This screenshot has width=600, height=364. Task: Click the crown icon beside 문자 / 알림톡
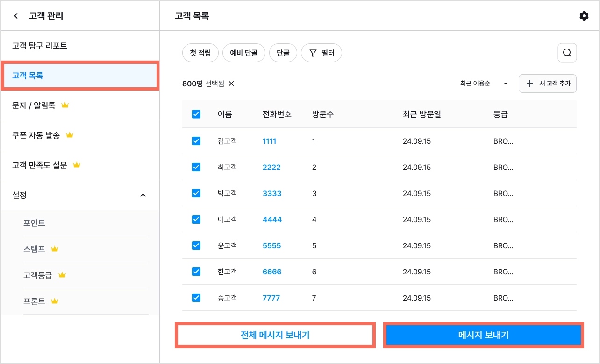[x=65, y=105]
